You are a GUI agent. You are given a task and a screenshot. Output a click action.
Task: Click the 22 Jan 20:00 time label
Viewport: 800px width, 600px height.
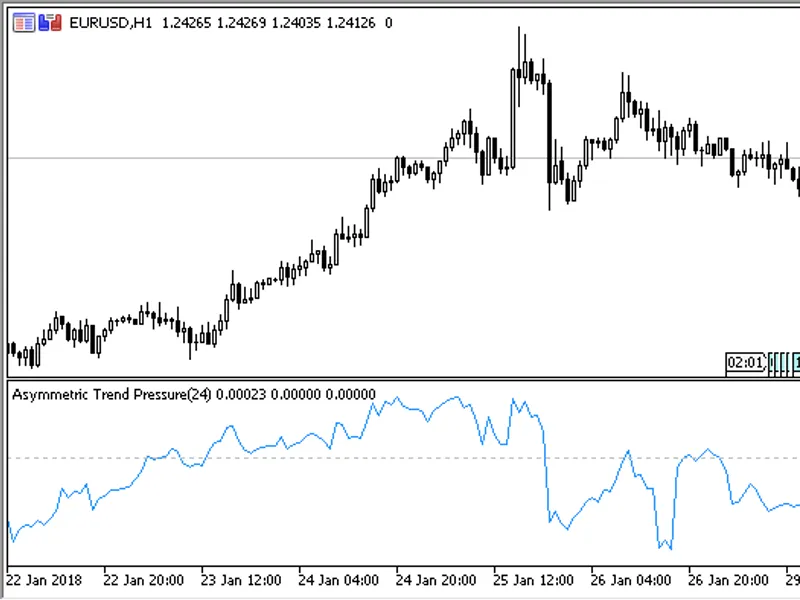tap(143, 580)
